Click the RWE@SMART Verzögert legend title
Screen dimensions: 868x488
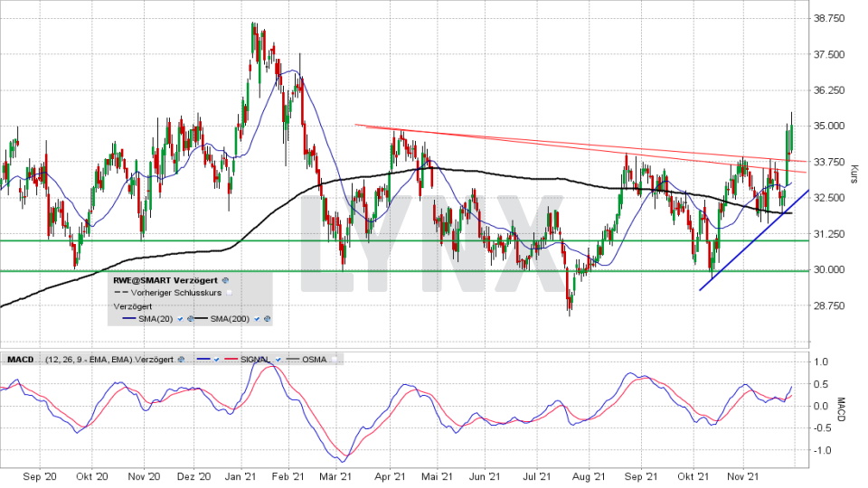pos(165,280)
